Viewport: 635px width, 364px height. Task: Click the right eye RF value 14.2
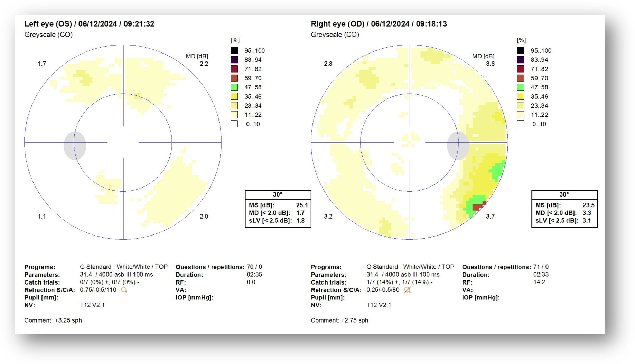click(539, 282)
